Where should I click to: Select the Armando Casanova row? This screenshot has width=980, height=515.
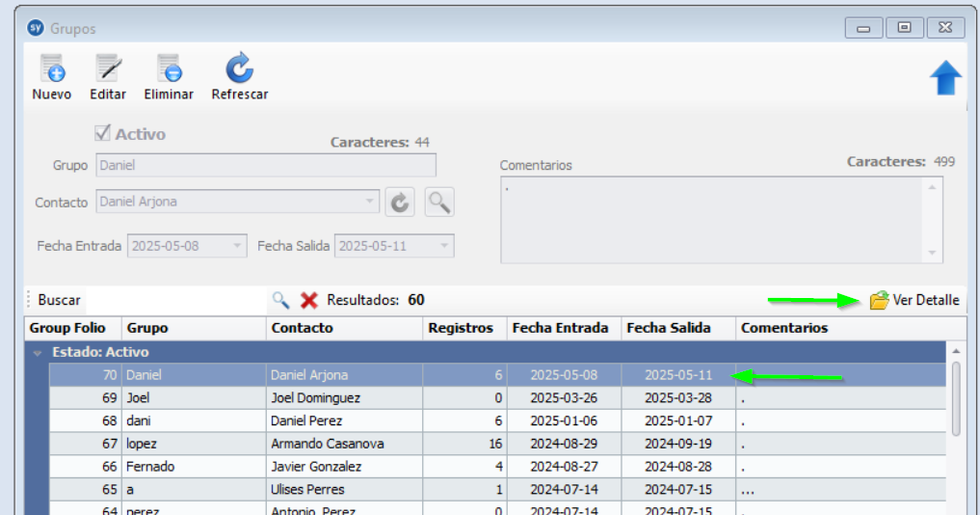click(497, 444)
